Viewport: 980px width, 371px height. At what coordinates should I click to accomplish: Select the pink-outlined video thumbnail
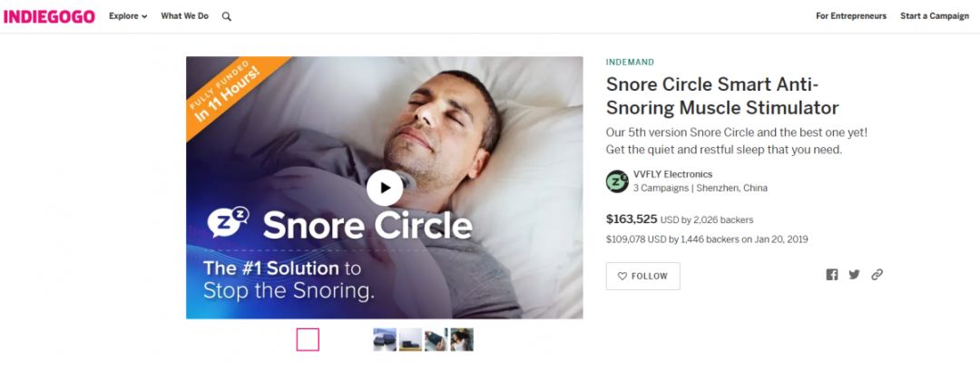point(308,339)
